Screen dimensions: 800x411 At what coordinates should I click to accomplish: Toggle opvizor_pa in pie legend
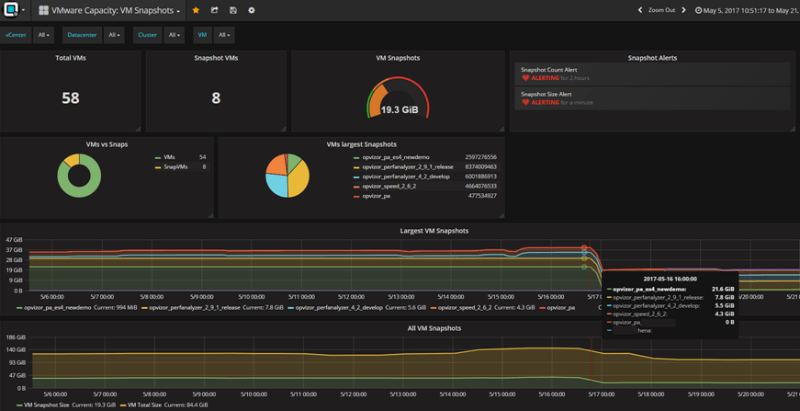tap(376, 196)
